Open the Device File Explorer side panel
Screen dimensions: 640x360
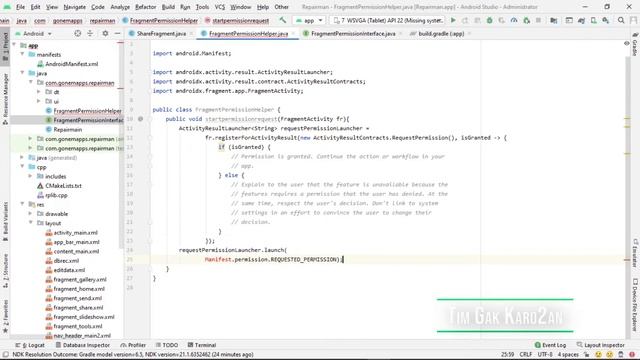coord(635,305)
